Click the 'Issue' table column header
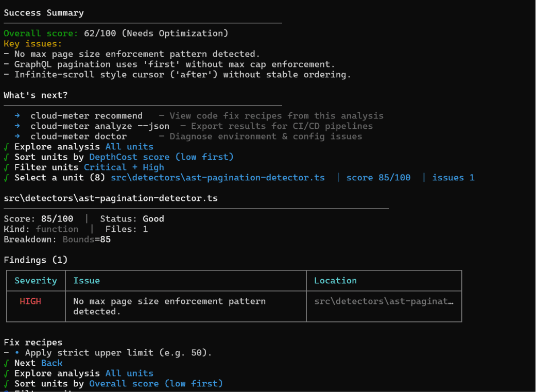Image resolution: width=536 pixels, height=392 pixels. click(87, 281)
